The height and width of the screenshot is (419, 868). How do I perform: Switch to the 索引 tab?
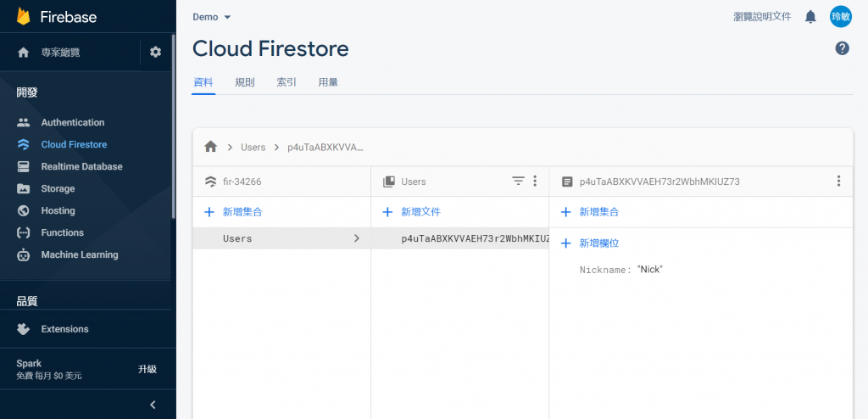pyautogui.click(x=287, y=82)
